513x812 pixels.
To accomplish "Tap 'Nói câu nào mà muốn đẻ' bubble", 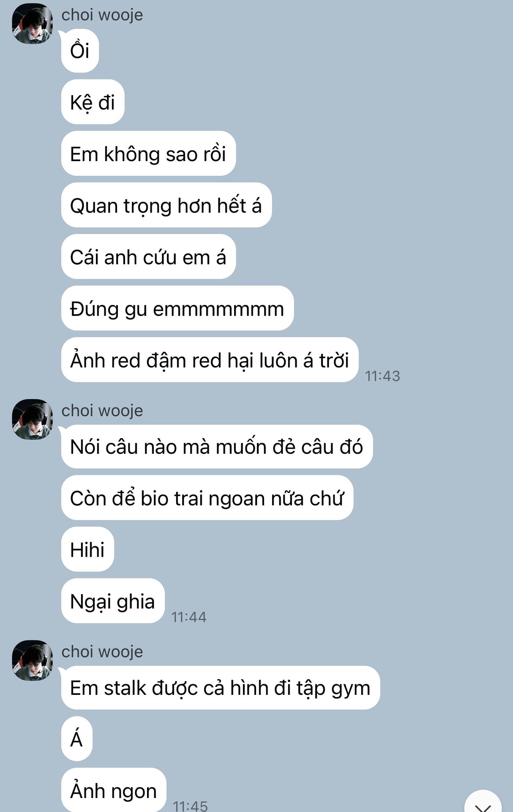I will tap(217, 447).
